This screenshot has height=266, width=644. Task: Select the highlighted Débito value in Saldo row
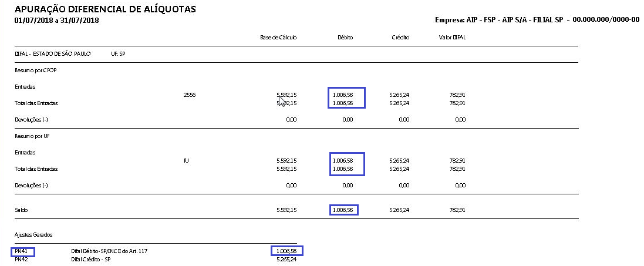(343, 210)
